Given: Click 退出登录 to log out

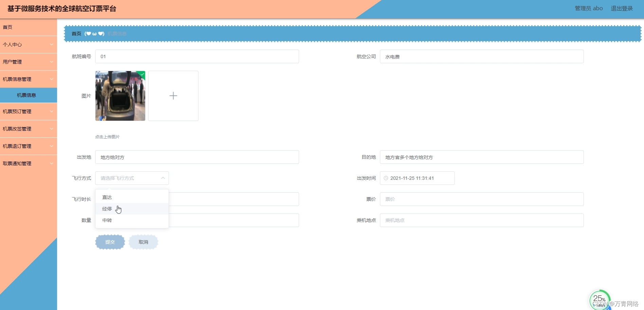Looking at the screenshot, I should pos(622,8).
